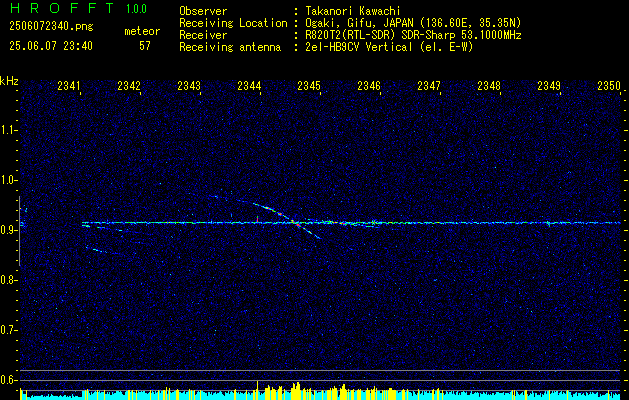Image resolution: width=629 pixels, height=400 pixels.
Task: Click the 'Observer' field label
Action: pyautogui.click(x=203, y=11)
